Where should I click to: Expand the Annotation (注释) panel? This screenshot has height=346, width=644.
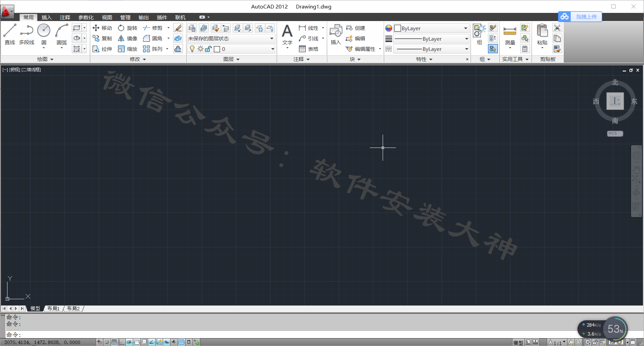click(x=301, y=59)
